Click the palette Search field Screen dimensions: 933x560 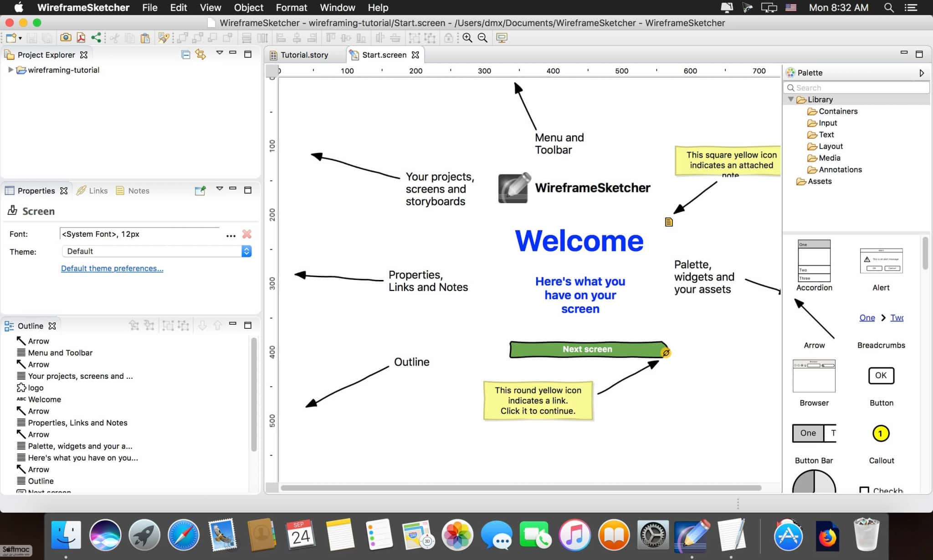(856, 87)
